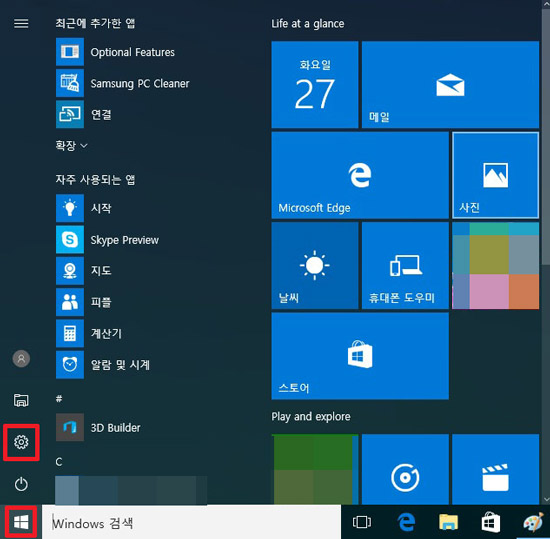Expand the hamburger menu at top left

(21, 23)
